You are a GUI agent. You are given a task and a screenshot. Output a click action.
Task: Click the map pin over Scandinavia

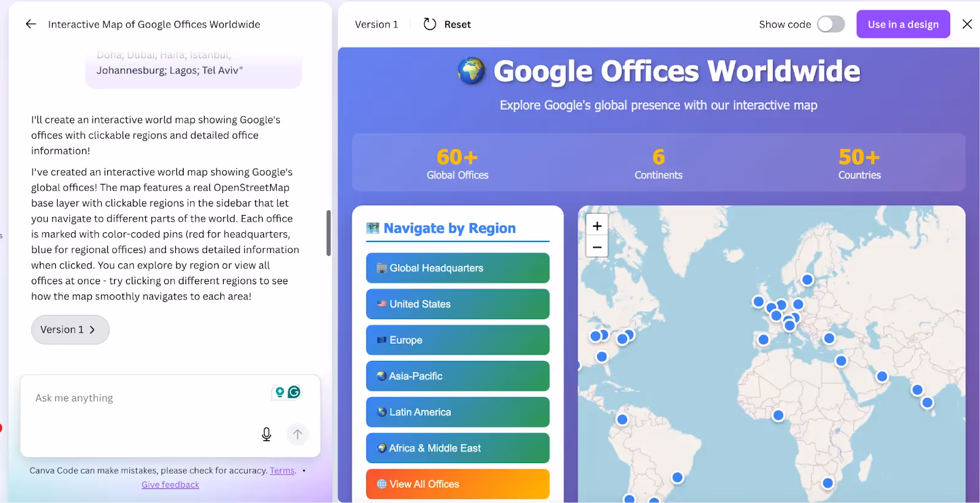(807, 280)
